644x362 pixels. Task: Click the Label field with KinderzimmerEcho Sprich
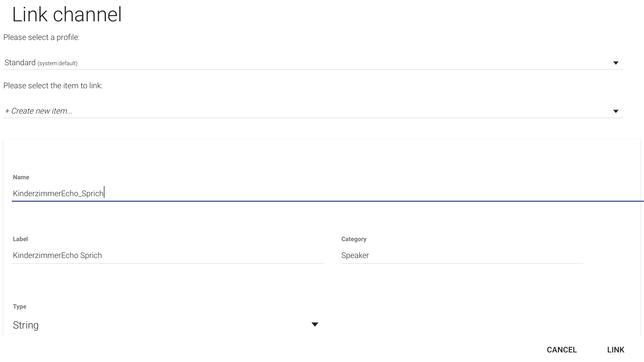click(x=167, y=255)
